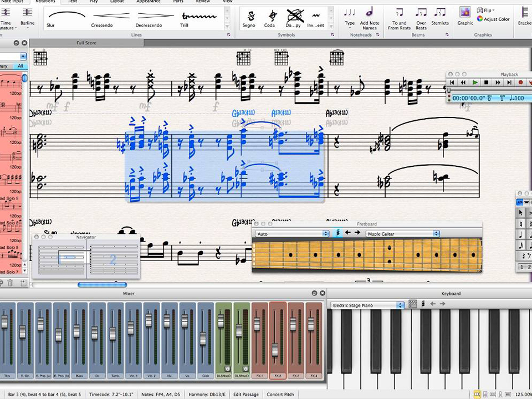Click the Playback timeline position slider
Image resolution: width=532 pixels, height=399 pixels.
point(448,91)
